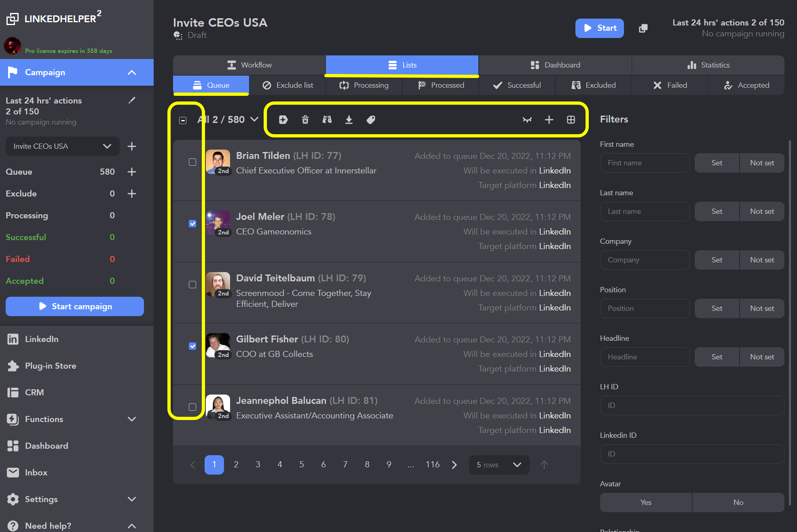
Task: Open Jeannephol Balucan's profile picture
Action: tap(218, 407)
